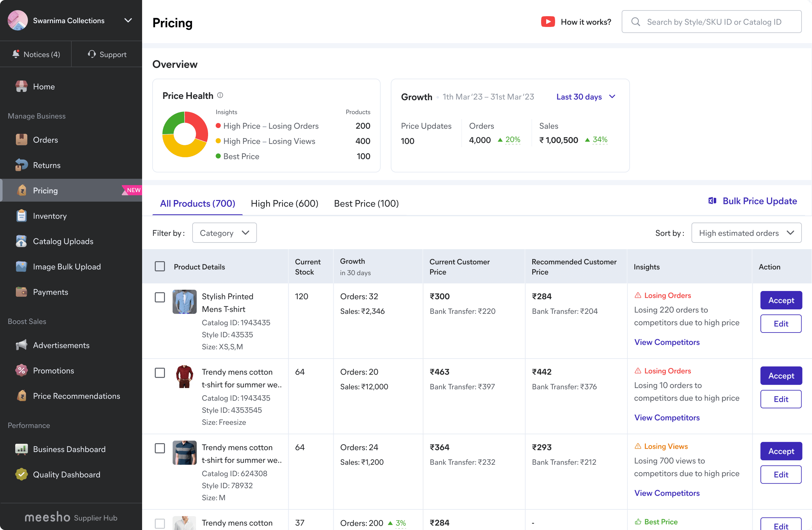812x530 pixels.
Task: Click the Bulk Price Update spreadsheet icon
Action: click(x=712, y=201)
